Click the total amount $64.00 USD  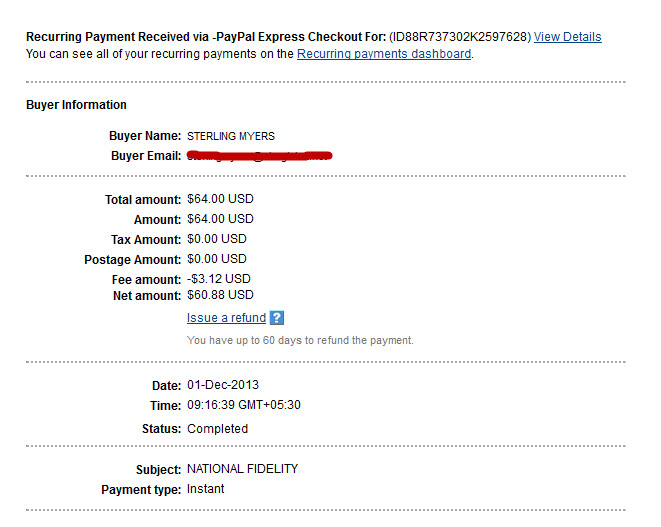220,199
